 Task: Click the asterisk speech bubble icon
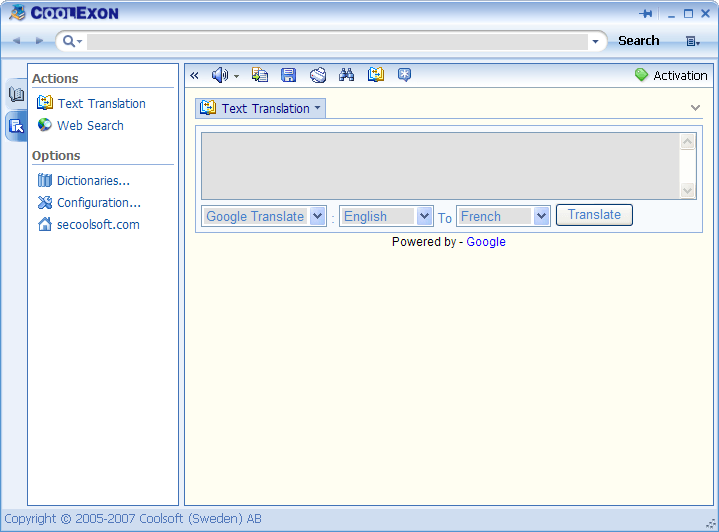404,75
